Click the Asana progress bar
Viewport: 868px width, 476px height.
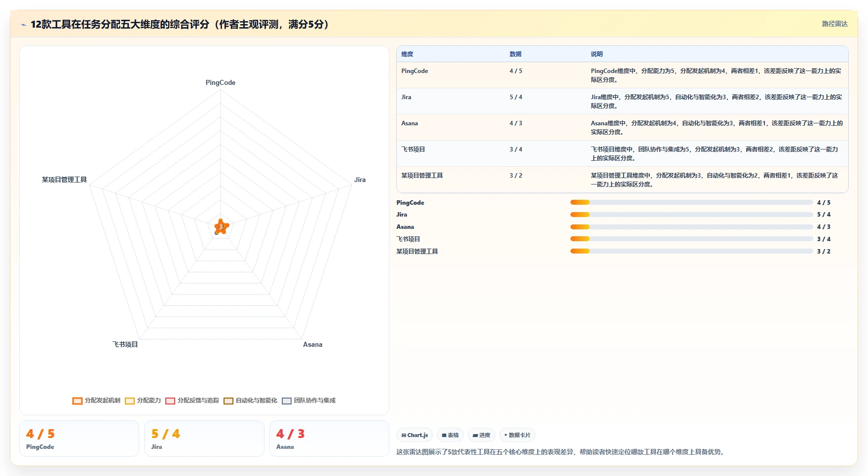point(691,227)
